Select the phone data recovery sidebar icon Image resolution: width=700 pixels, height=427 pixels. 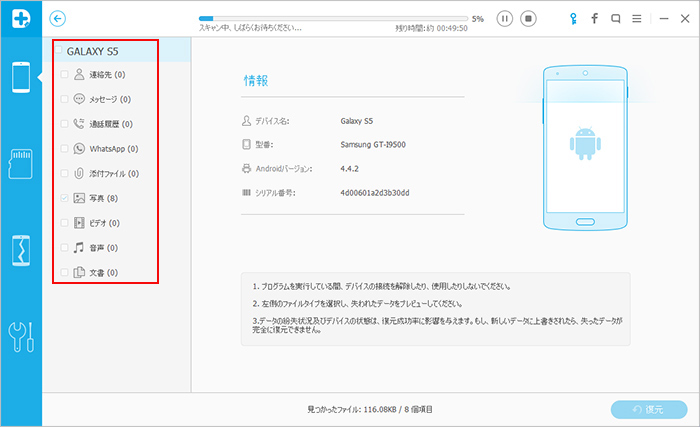click(21, 77)
